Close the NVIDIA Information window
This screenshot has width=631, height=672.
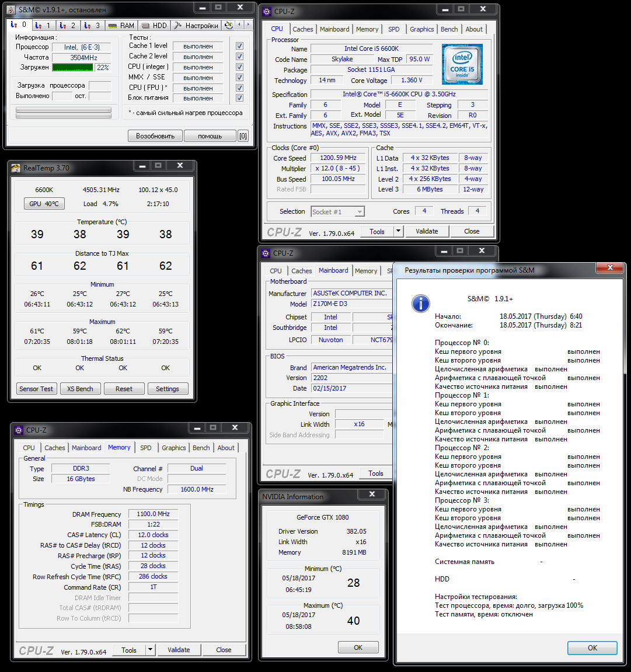coord(372,494)
